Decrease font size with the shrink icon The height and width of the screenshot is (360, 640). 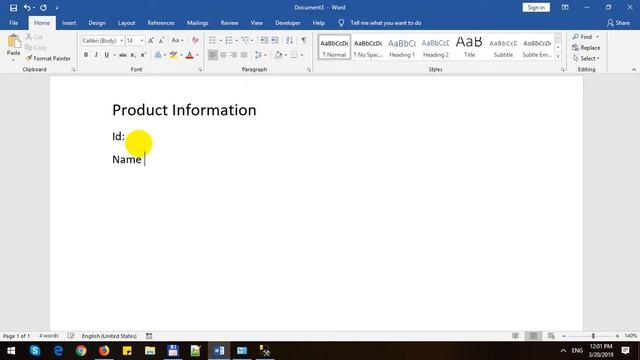click(x=162, y=40)
